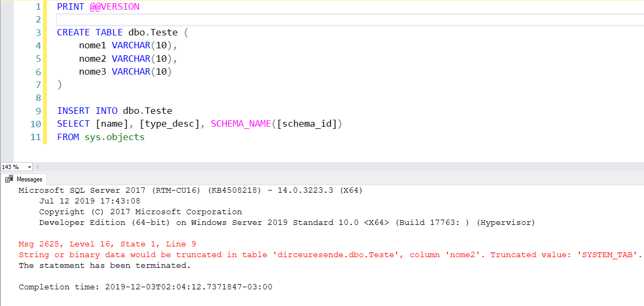Click the 'Msg 2628, Level 16' error line
This screenshot has width=644, height=306.
[108, 244]
